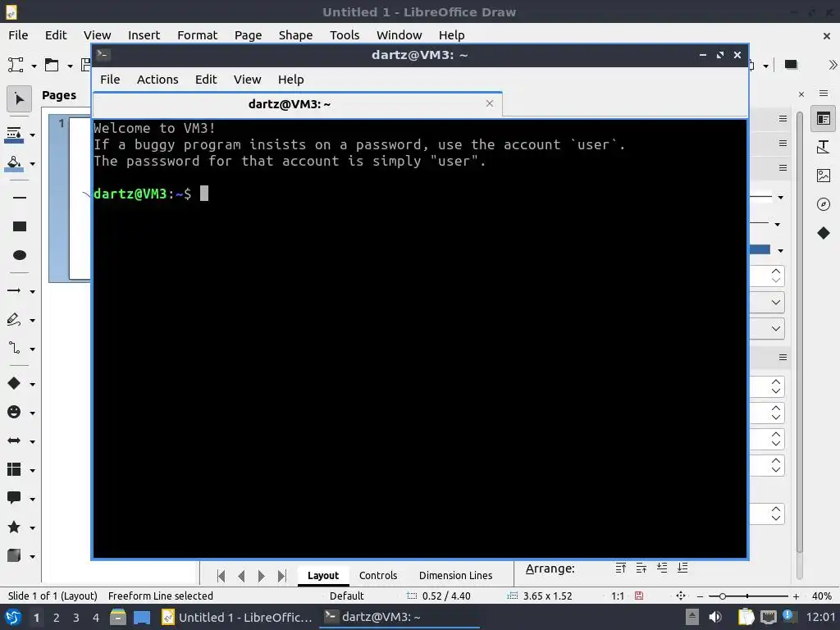Select the Callouts speech bubble tool

click(x=14, y=498)
